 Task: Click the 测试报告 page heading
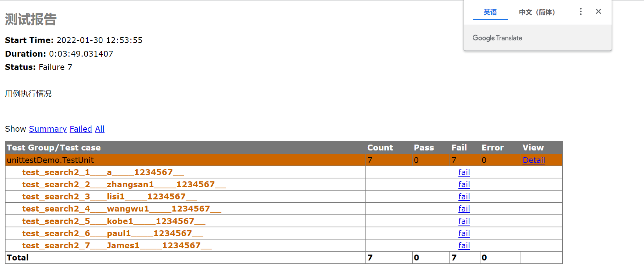[31, 19]
